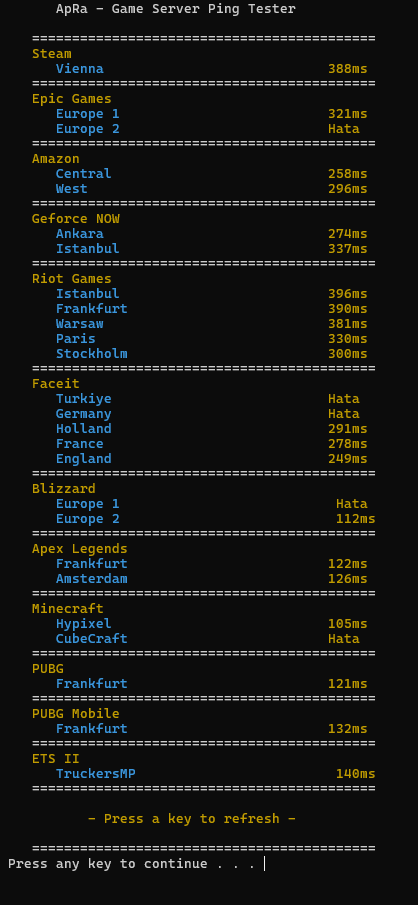Select the Epic Games Europe 2 'Hata' result
This screenshot has width=418, height=905.
click(x=344, y=129)
